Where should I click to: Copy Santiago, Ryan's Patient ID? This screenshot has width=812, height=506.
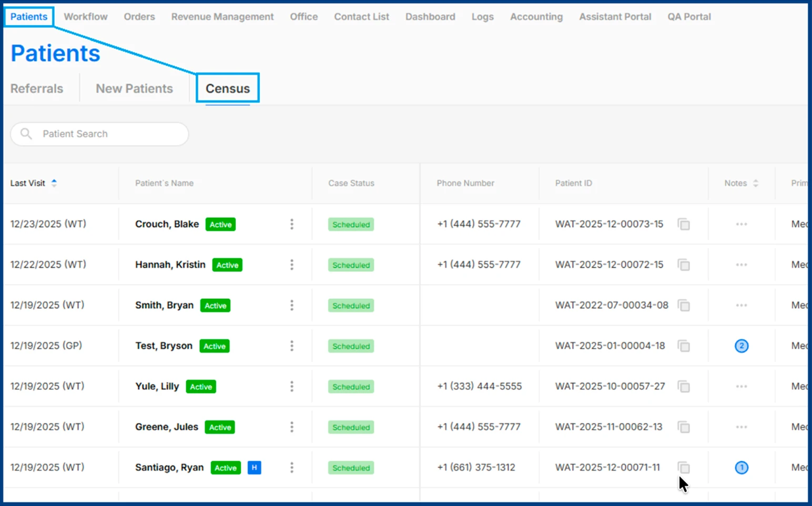click(x=684, y=468)
